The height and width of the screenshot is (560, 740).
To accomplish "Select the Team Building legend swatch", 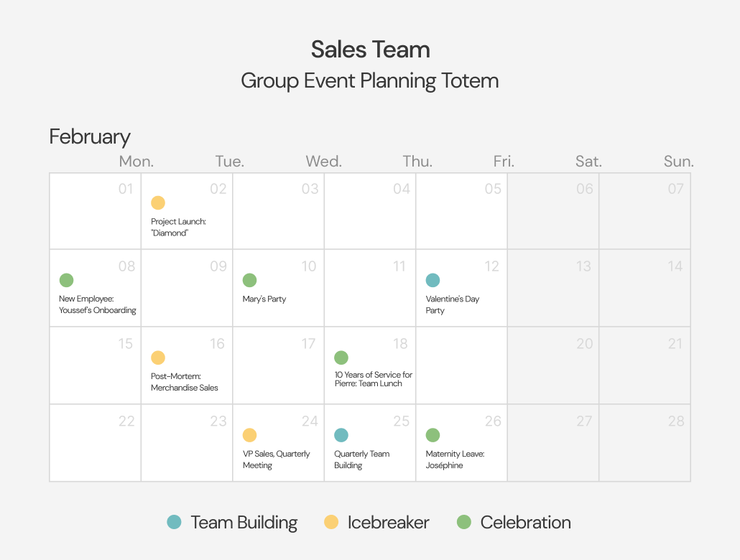I will click(x=174, y=523).
